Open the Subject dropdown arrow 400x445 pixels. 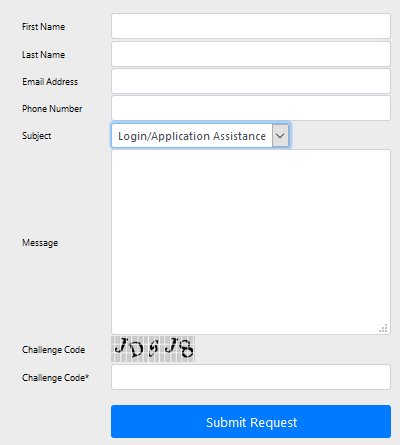coord(280,135)
